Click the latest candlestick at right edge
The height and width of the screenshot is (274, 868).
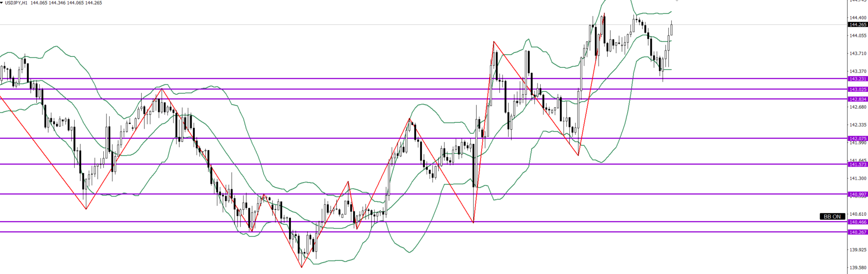pos(671,30)
